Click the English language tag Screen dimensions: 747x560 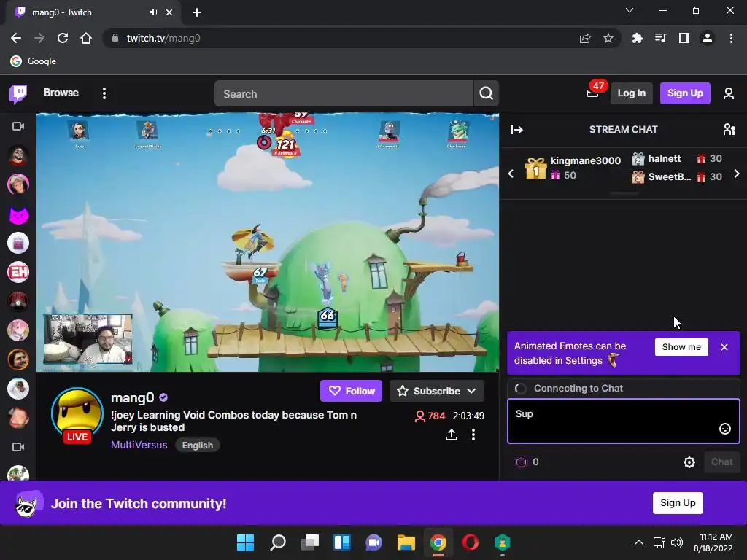click(x=197, y=446)
